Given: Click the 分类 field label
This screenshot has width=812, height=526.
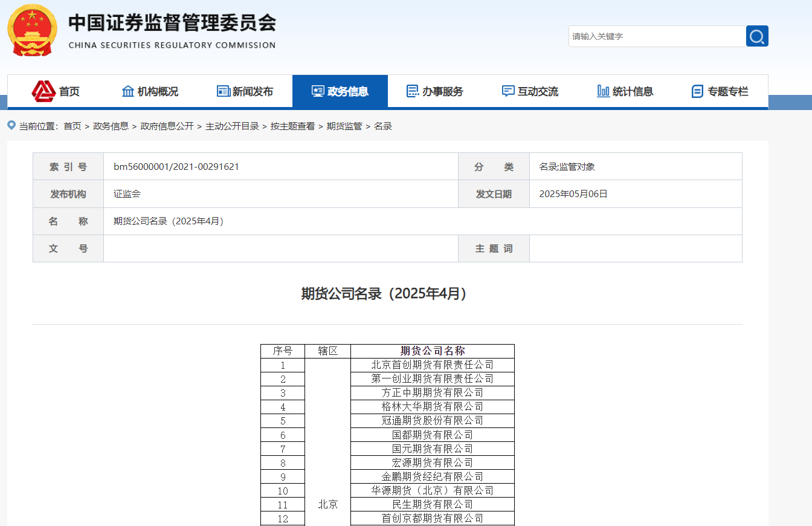Looking at the screenshot, I should pos(494,166).
